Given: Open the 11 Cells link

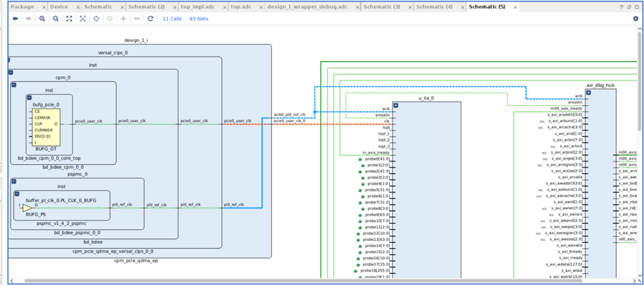Looking at the screenshot, I should tap(172, 19).
